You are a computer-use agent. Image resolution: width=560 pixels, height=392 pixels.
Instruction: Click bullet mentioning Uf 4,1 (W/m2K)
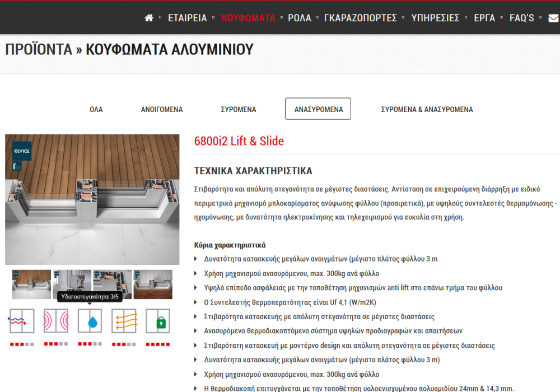click(x=290, y=302)
